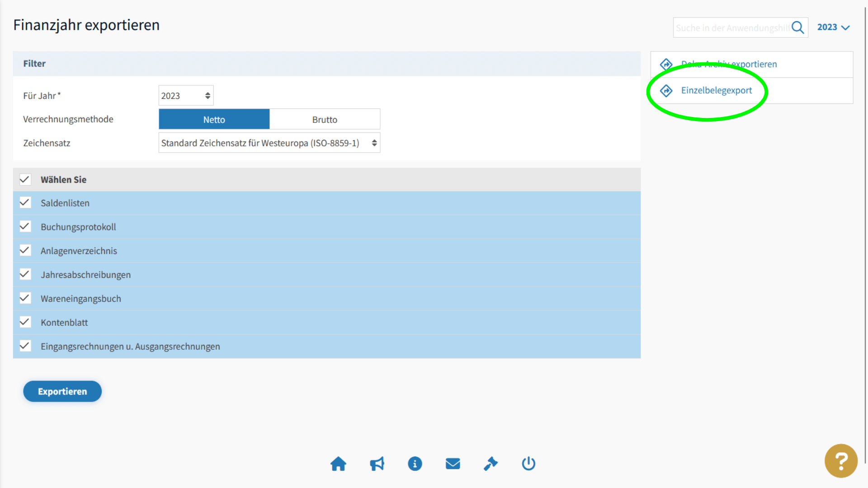Click the gavel icon in bottom bar
The width and height of the screenshot is (868, 488).
coord(491,464)
